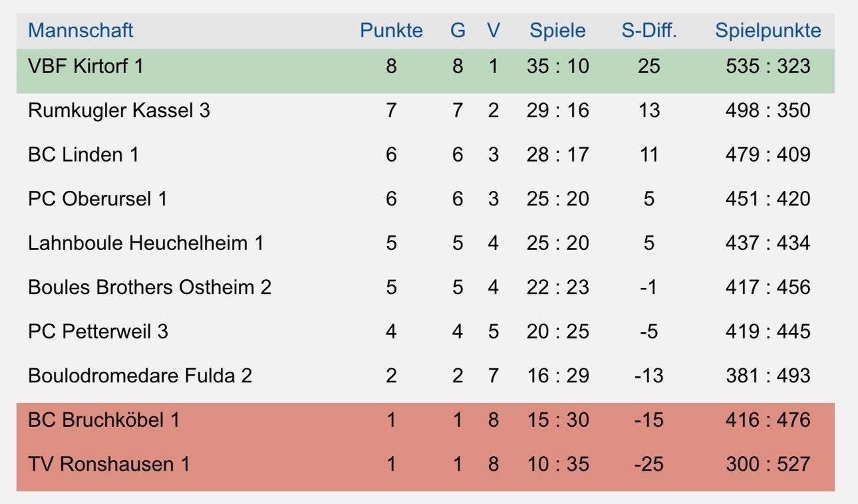The width and height of the screenshot is (858, 504).
Task: Sort by the Punkte column header
Action: click(x=391, y=31)
